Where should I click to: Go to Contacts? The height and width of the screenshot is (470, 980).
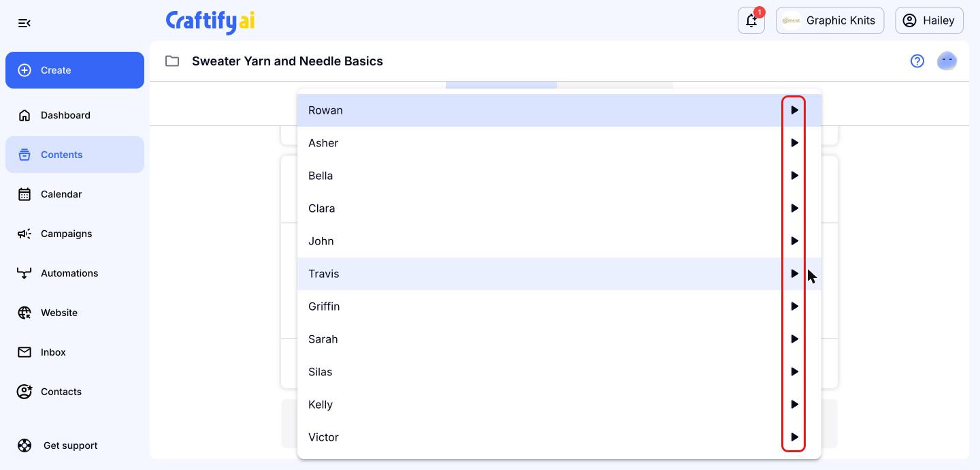click(75, 392)
